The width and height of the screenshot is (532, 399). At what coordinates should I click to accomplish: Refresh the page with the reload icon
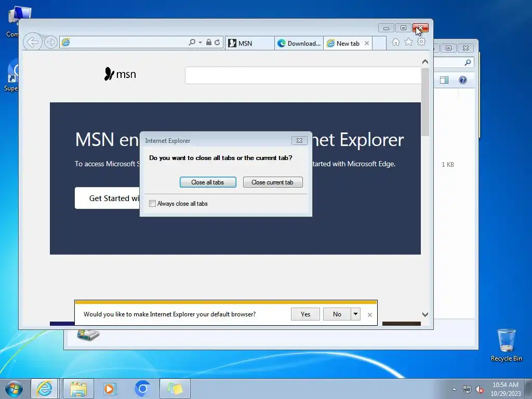tap(217, 42)
